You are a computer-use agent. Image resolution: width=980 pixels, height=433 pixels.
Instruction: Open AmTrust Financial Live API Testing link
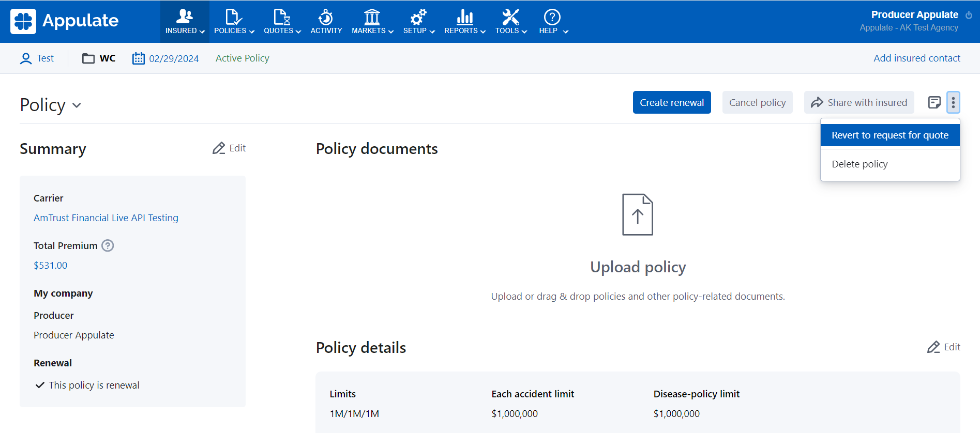click(106, 218)
